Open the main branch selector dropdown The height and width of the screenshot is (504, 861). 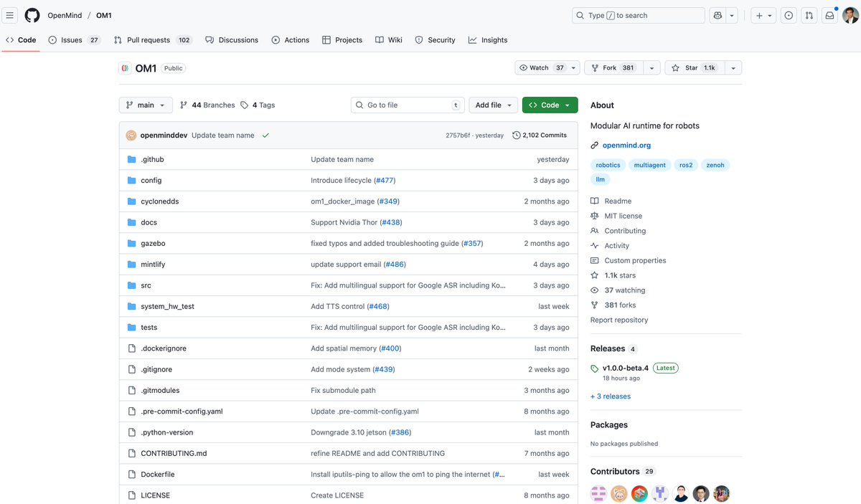pos(146,105)
